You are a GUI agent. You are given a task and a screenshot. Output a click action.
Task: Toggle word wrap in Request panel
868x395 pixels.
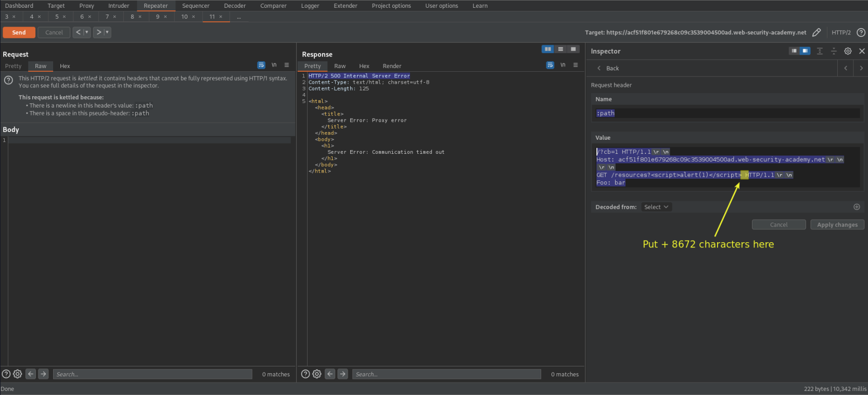tap(261, 65)
